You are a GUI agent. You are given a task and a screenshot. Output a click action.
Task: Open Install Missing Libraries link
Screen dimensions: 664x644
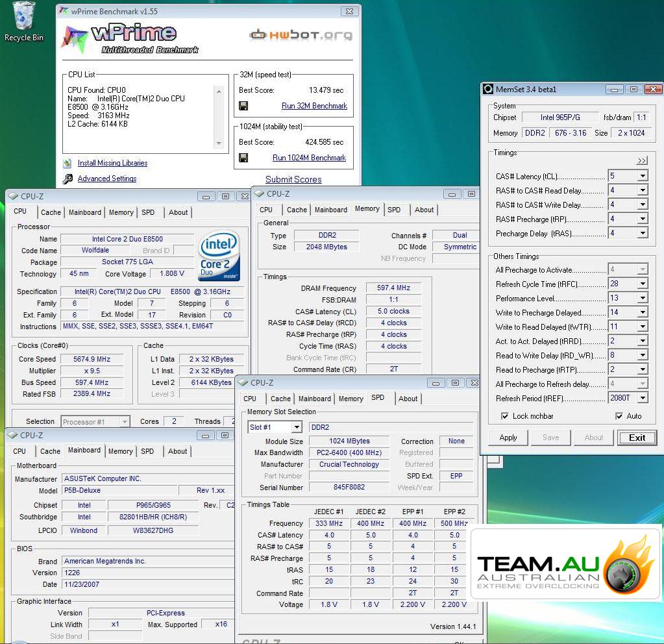coord(113,163)
